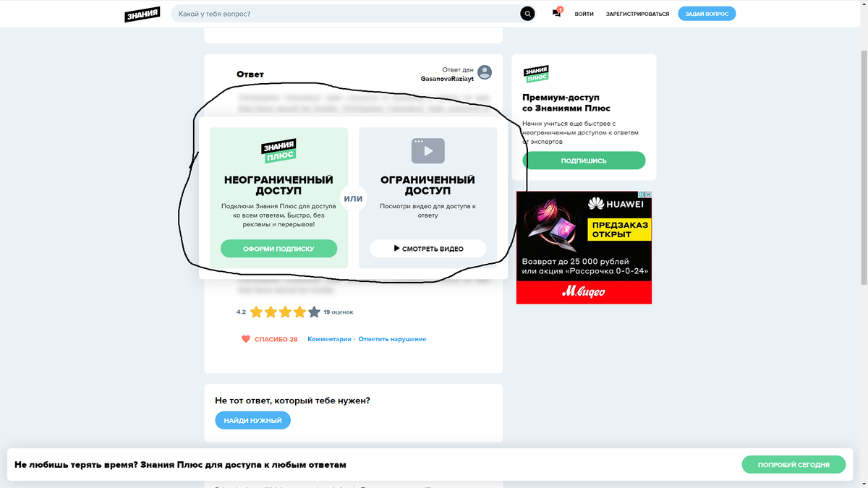Screen dimensions: 868x488
Task: Click the Задай вопрос button
Action: pos(707,14)
